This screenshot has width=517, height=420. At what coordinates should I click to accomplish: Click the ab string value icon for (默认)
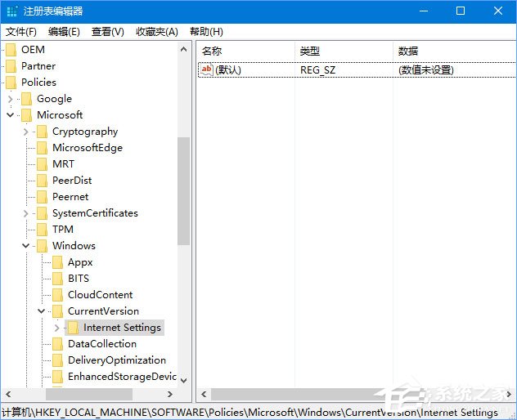(207, 69)
